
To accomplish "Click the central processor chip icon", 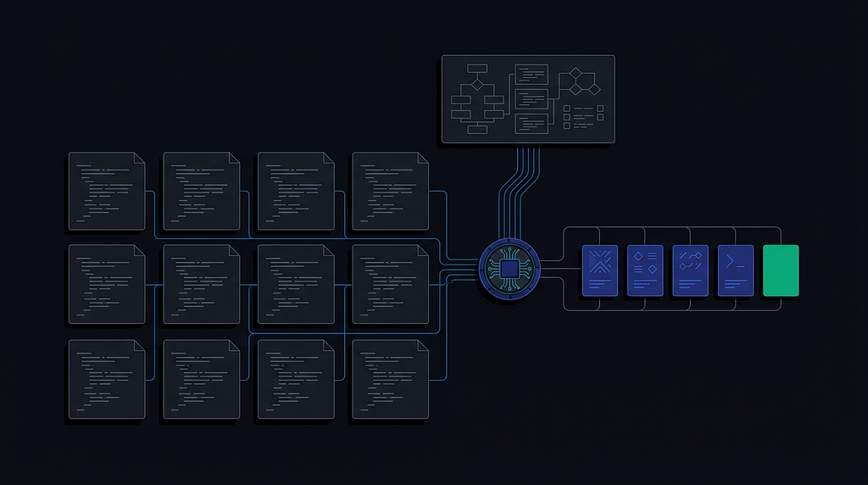I will tap(509, 269).
